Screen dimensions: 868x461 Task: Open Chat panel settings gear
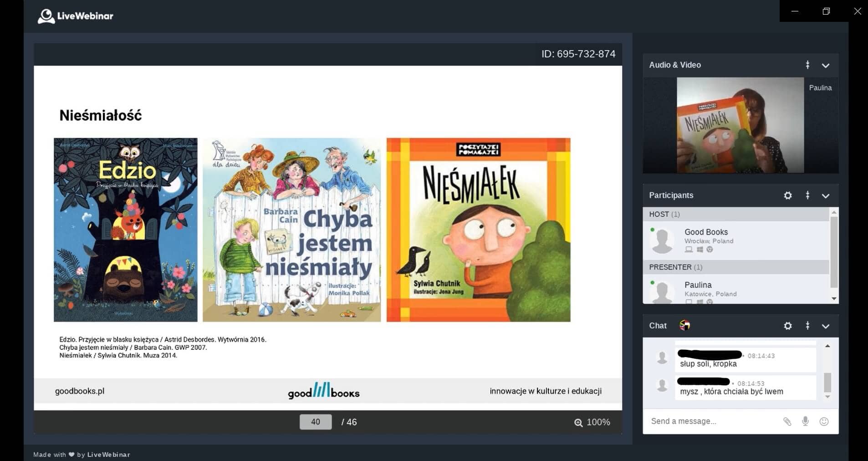(x=788, y=326)
